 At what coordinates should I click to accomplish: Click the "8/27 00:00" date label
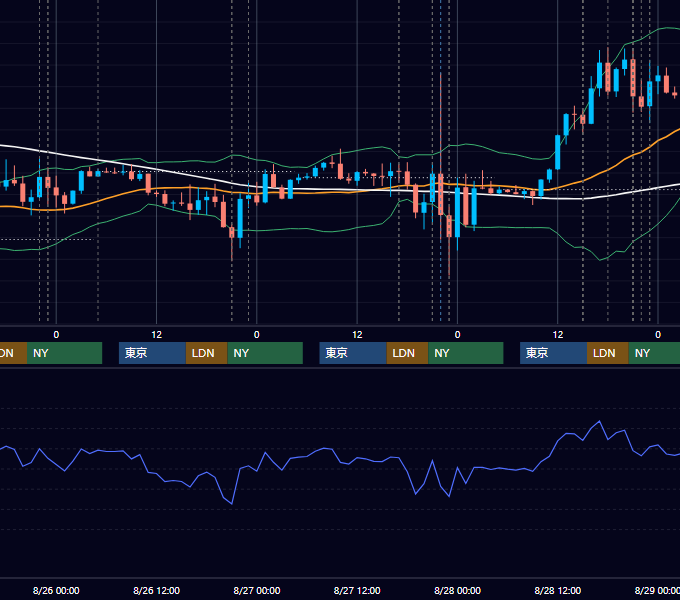point(257,590)
